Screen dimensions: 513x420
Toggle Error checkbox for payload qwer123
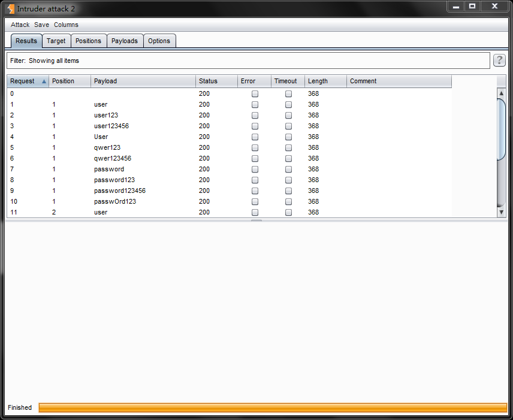[255, 148]
